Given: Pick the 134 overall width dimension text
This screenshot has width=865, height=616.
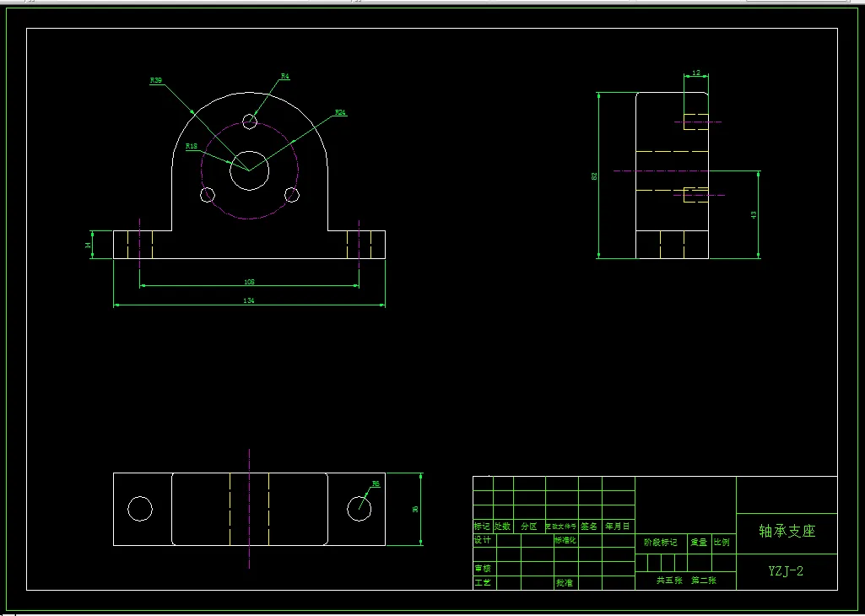Looking at the screenshot, I should coord(249,300).
